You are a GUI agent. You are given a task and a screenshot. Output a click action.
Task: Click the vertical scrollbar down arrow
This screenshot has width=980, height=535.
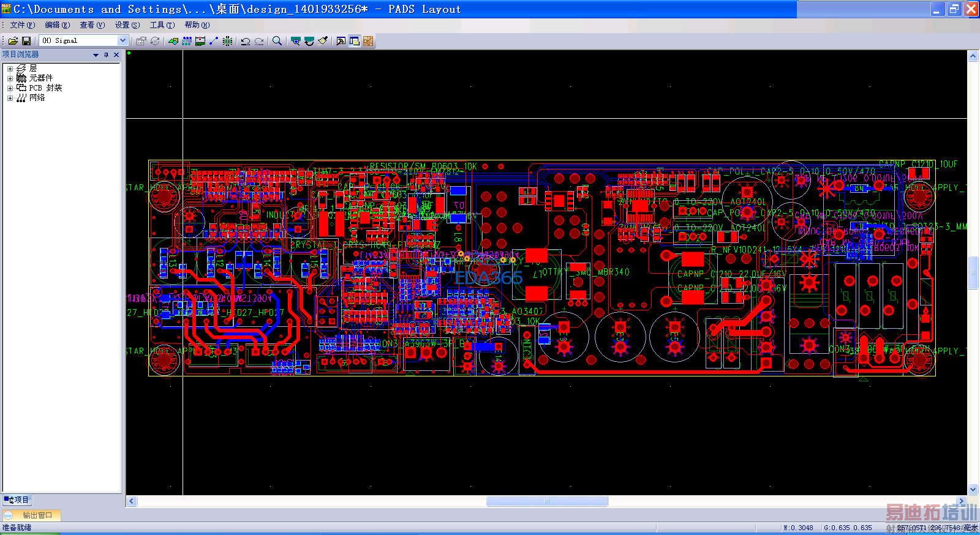tap(973, 490)
